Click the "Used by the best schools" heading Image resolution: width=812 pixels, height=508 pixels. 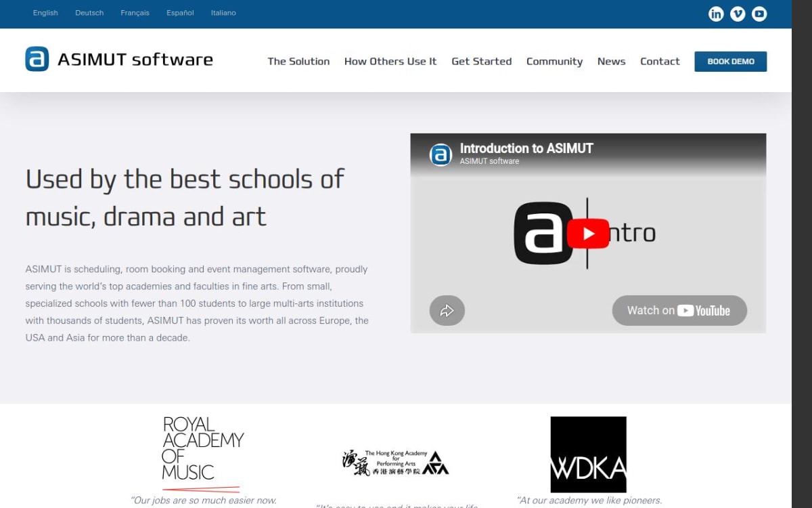pos(185,198)
